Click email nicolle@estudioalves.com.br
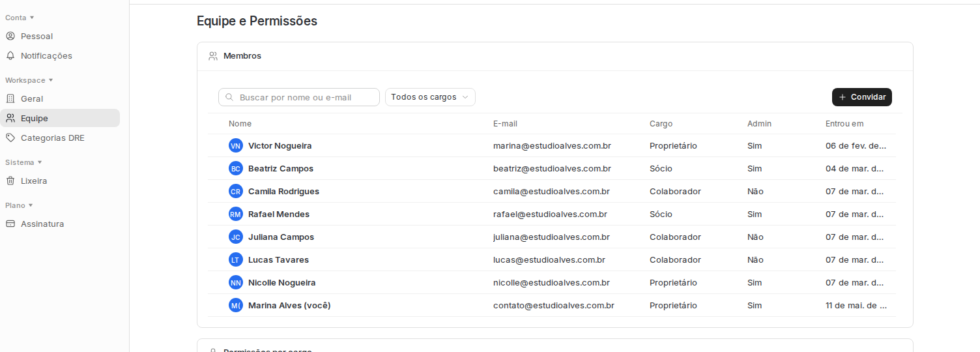 click(x=551, y=282)
